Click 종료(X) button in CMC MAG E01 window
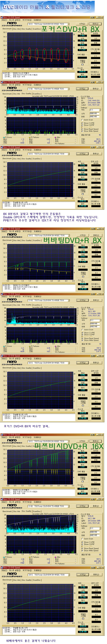107x644 pixels. click(x=95, y=88)
